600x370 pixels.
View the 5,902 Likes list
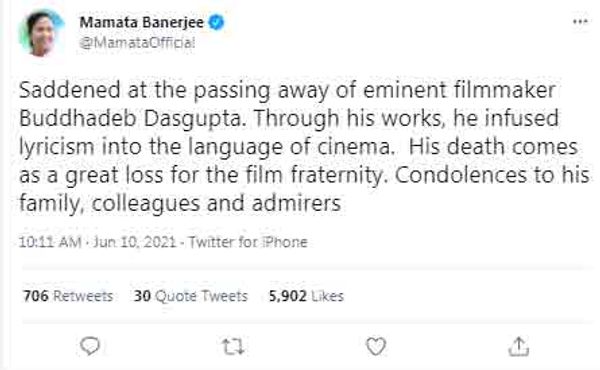tap(306, 296)
